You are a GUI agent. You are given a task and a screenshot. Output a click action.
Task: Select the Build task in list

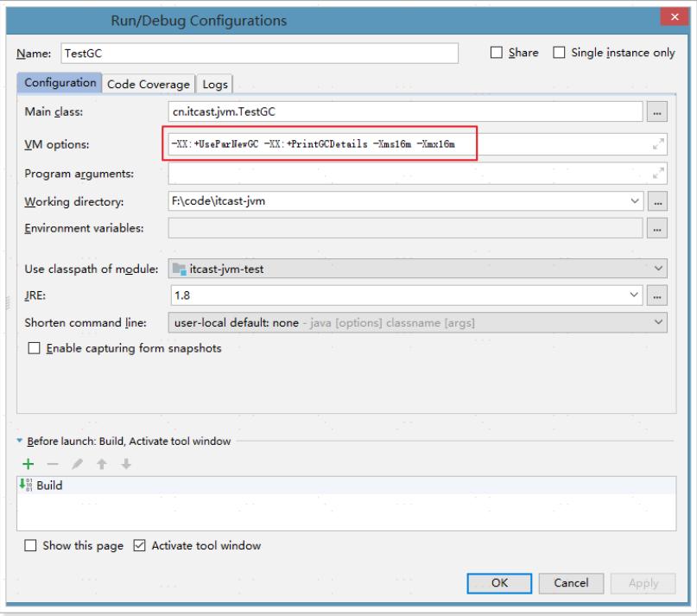49,486
